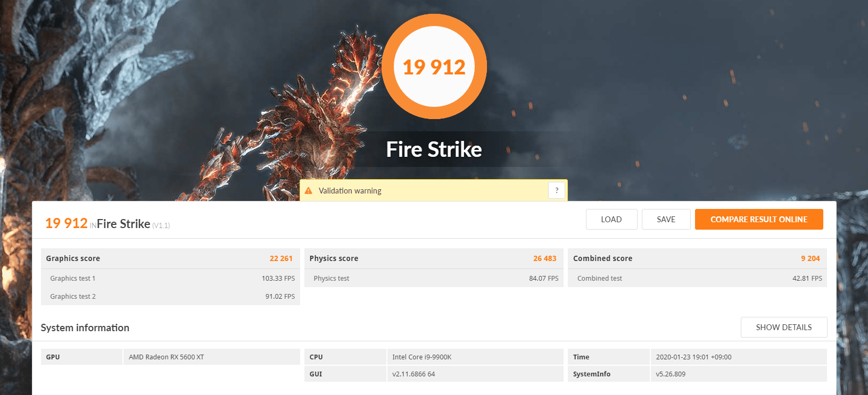868x395 pixels.
Task: Click the AMD Radeon RX 5600 XT field
Action: pyautogui.click(x=212, y=357)
